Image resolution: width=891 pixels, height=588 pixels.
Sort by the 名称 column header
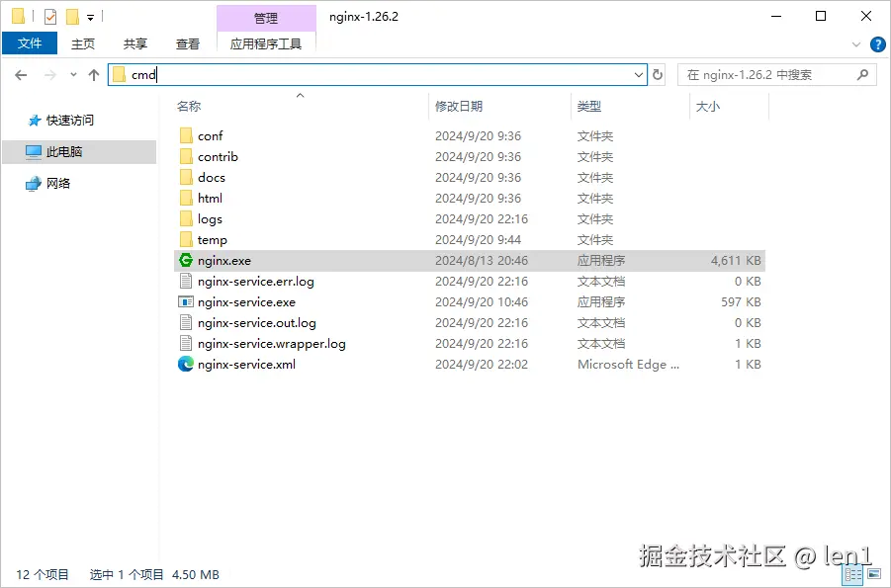pos(189,107)
